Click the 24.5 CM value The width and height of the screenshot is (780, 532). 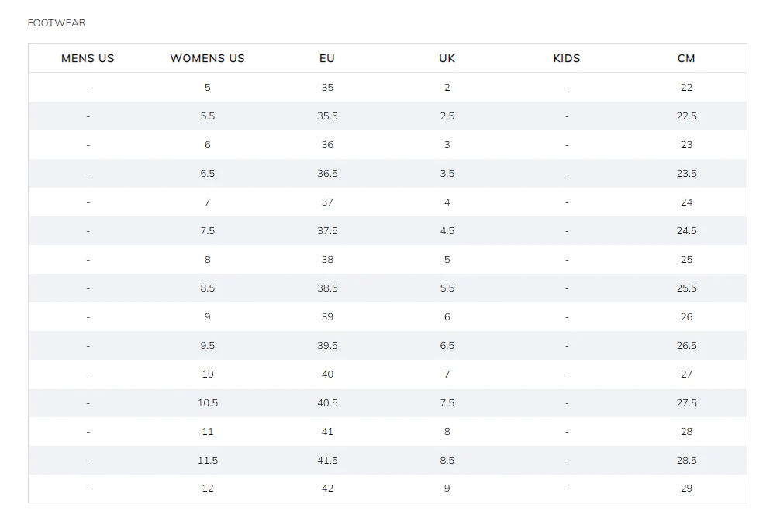(x=686, y=230)
